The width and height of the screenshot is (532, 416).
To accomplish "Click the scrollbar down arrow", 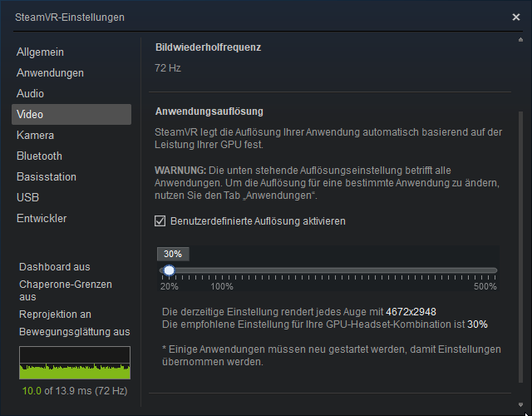I will (x=520, y=404).
